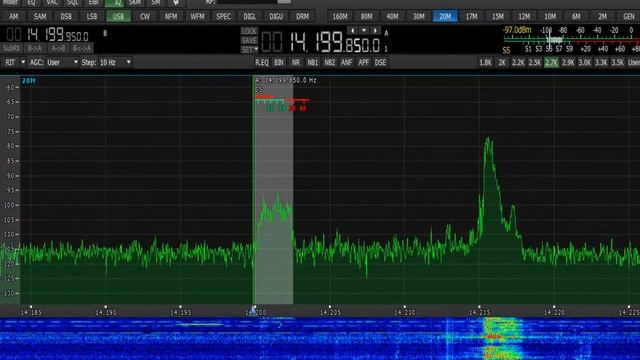
Task: Open the AGC User dropdown
Action: pyautogui.click(x=62, y=62)
